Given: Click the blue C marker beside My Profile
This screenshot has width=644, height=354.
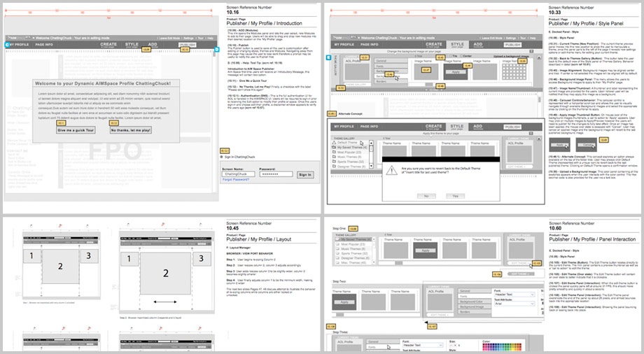Looking at the screenshot, I should coord(6,45).
